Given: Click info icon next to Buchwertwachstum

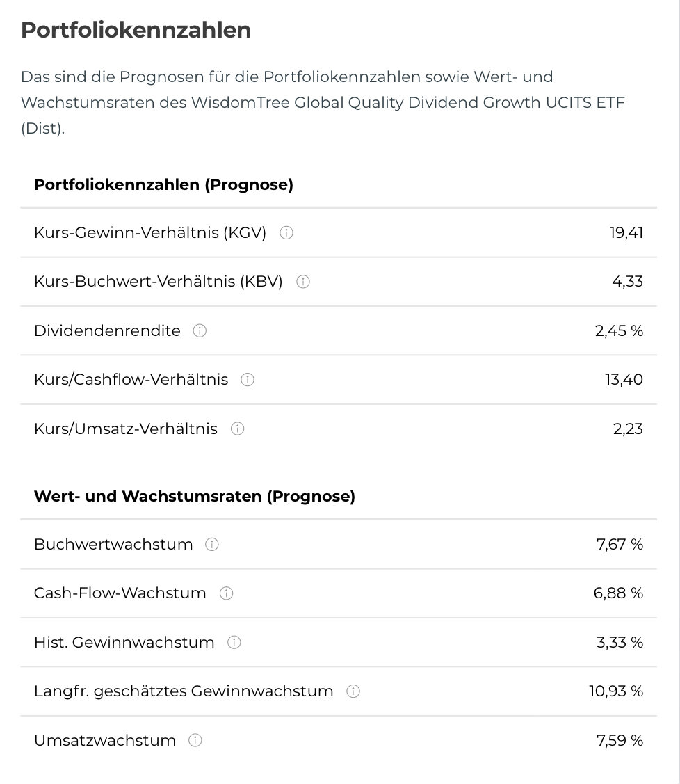Looking at the screenshot, I should [x=212, y=545].
